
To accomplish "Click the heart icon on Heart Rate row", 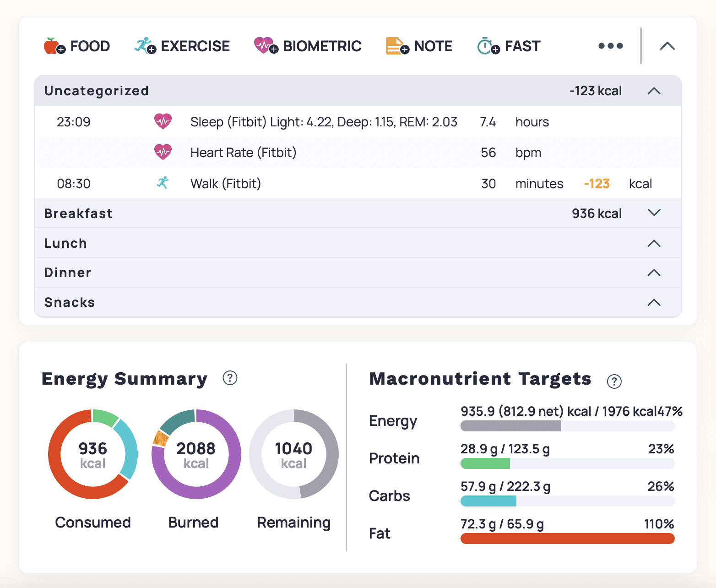I will tap(163, 152).
